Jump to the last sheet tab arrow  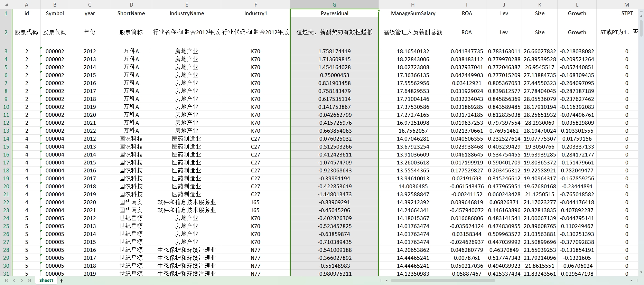click(29, 281)
